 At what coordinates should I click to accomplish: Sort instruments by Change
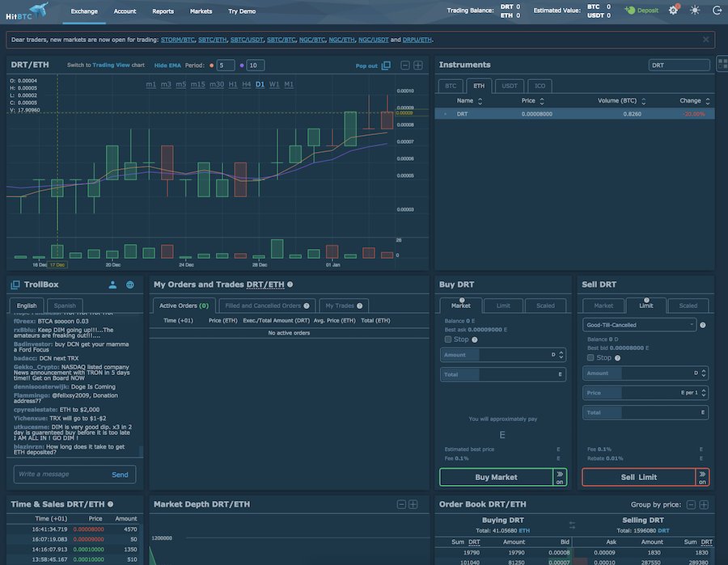695,101
